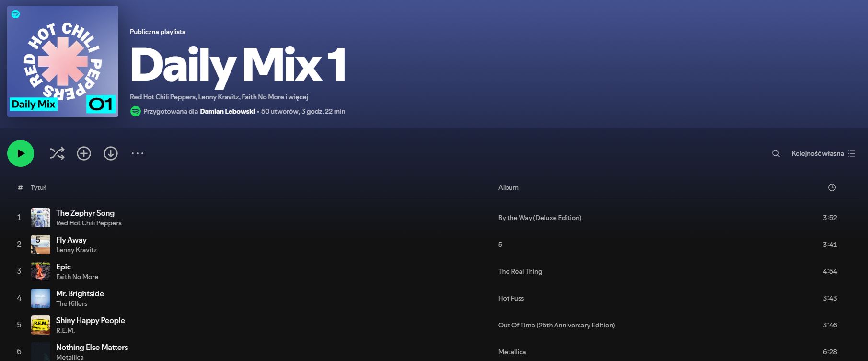Sort by Tytuł column header
Screen dimensions: 868x361
coord(38,187)
